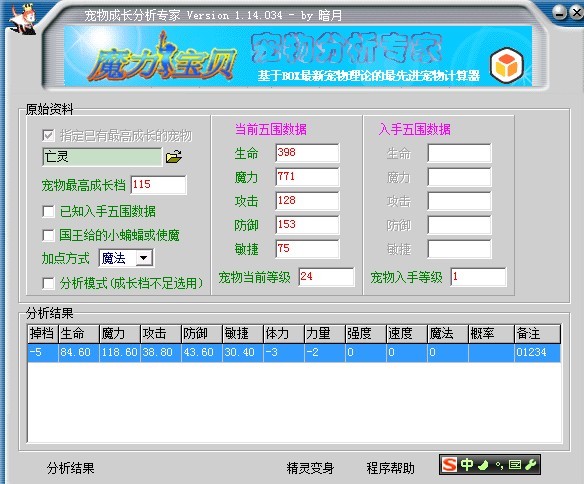Click the pet name field showing 亡灵
This screenshot has width=584, height=484.
[x=102, y=157]
